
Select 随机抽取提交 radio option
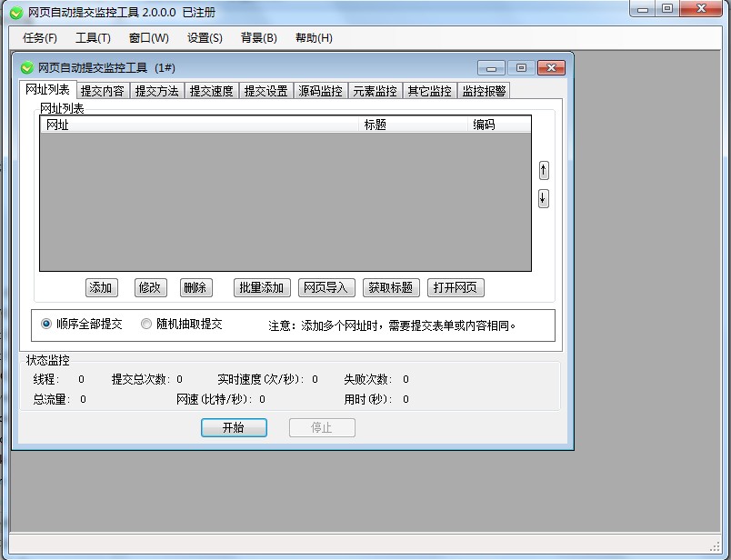tap(146, 324)
